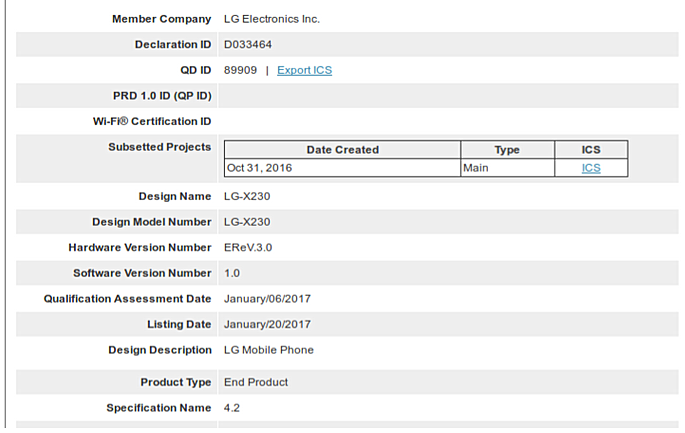Screen dimensions: 685x433
Task: Click the Export ICS link
Action: (304, 70)
